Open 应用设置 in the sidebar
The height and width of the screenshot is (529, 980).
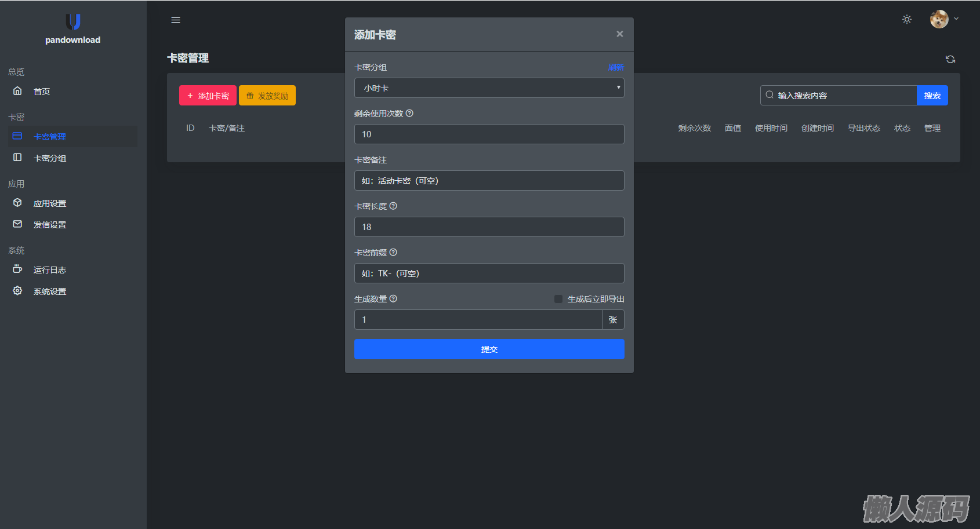(50, 203)
